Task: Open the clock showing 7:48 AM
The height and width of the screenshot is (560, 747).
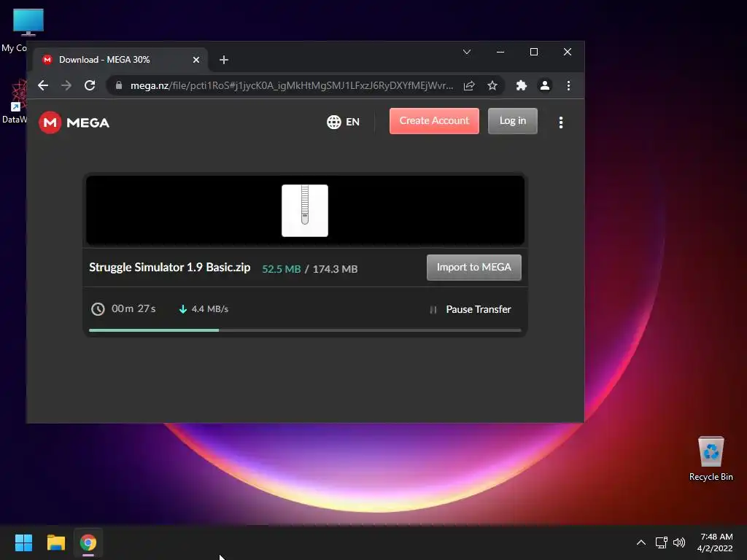Action: [715, 542]
